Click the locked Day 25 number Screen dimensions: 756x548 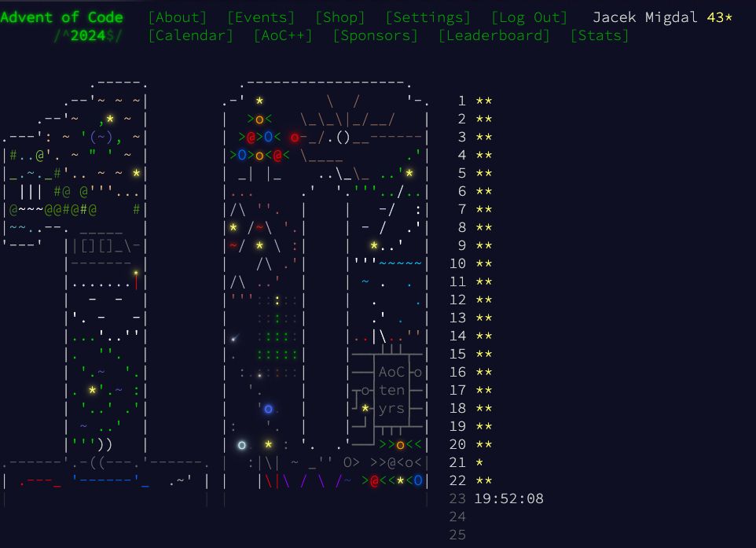(x=457, y=535)
